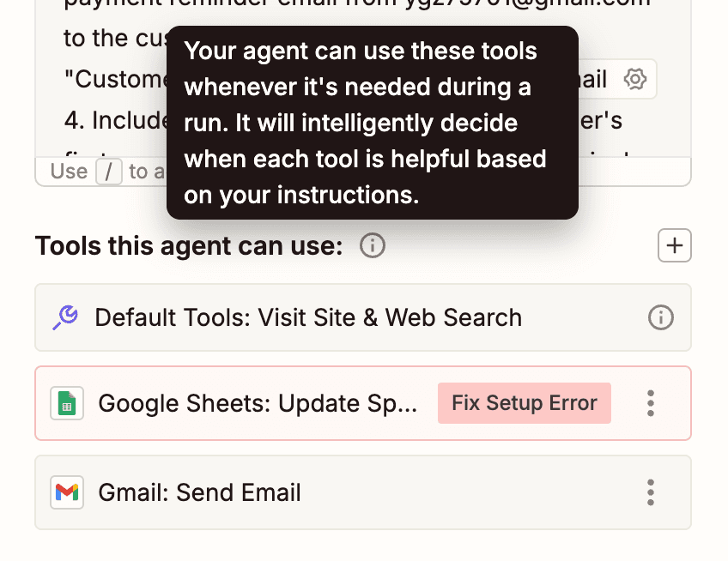Click the Gmail app icon

coord(67,492)
